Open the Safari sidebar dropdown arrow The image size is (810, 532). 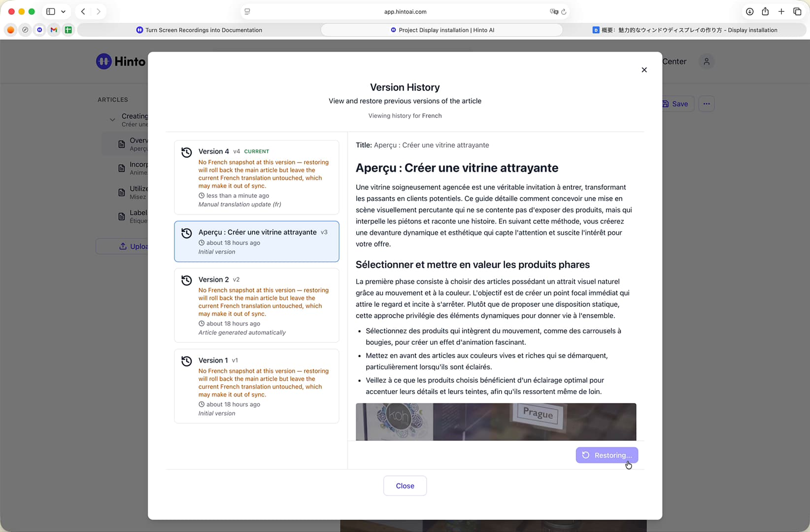coord(63,12)
